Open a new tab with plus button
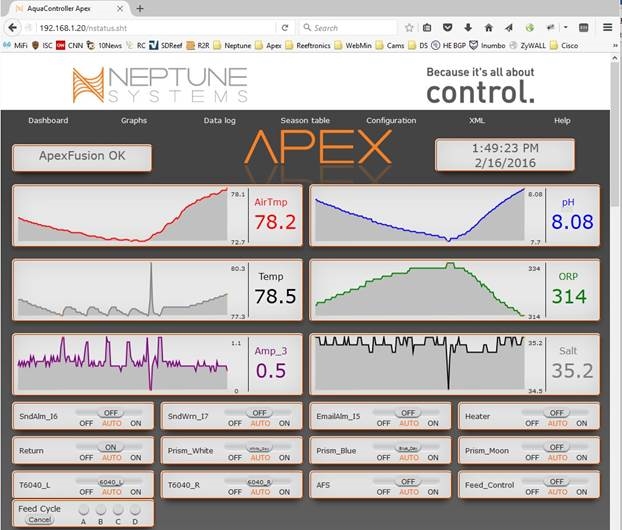Screen dimensions: 622x530 tap(140, 8)
